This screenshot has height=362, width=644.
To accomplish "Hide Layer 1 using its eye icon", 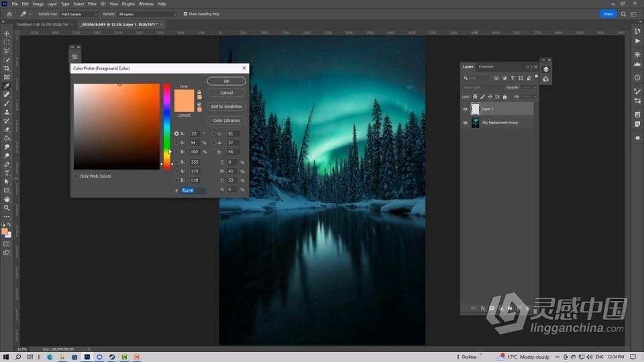I will 466,109.
